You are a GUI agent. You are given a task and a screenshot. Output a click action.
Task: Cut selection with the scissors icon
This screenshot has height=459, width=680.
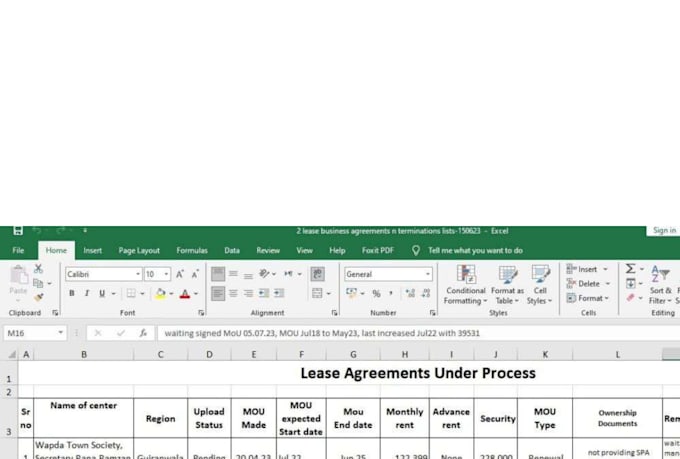click(39, 269)
